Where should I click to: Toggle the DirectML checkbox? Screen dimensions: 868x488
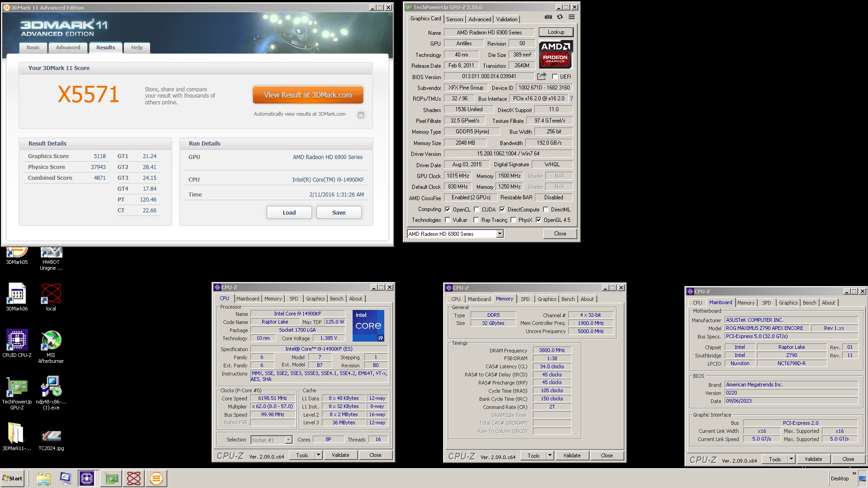pos(546,210)
